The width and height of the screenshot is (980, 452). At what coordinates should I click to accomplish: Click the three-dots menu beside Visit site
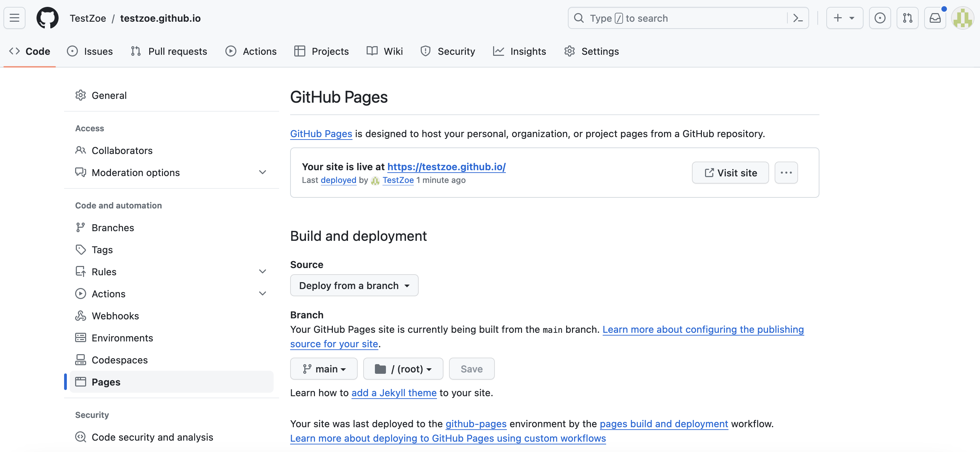[786, 173]
